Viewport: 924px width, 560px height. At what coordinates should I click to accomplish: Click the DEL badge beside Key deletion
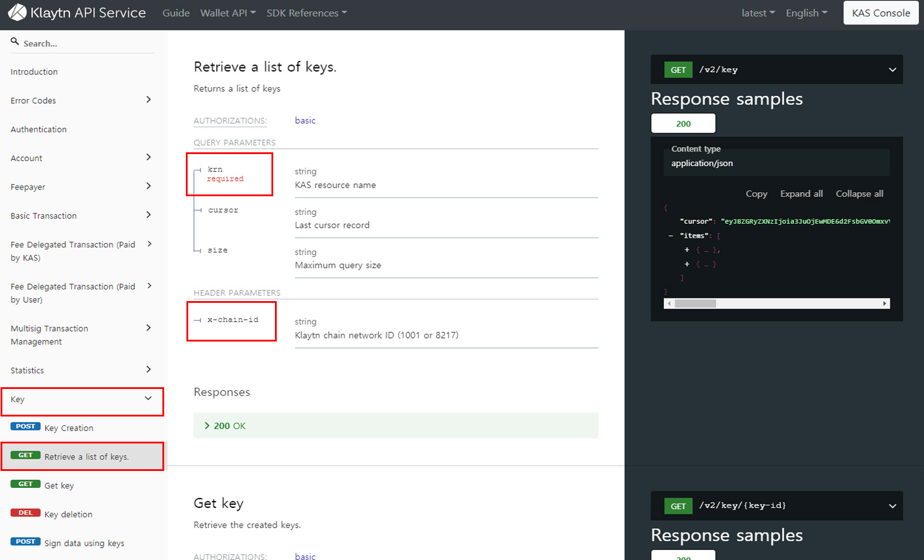click(25, 513)
